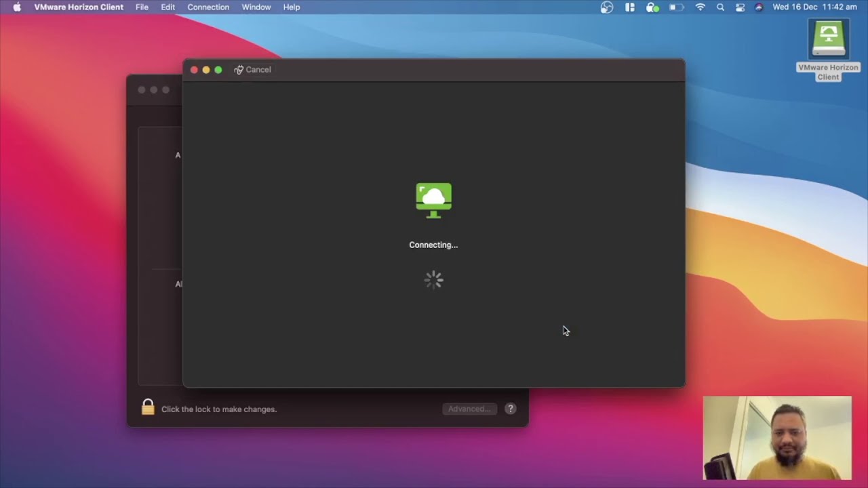The height and width of the screenshot is (488, 868).
Task: Click the loading spinner below Connecting
Action: [x=434, y=280]
